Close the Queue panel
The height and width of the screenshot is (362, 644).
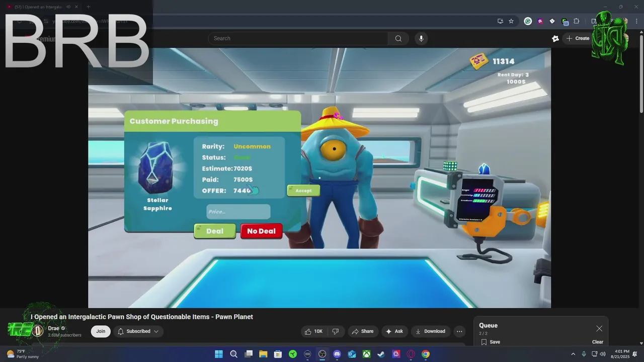[599, 328]
